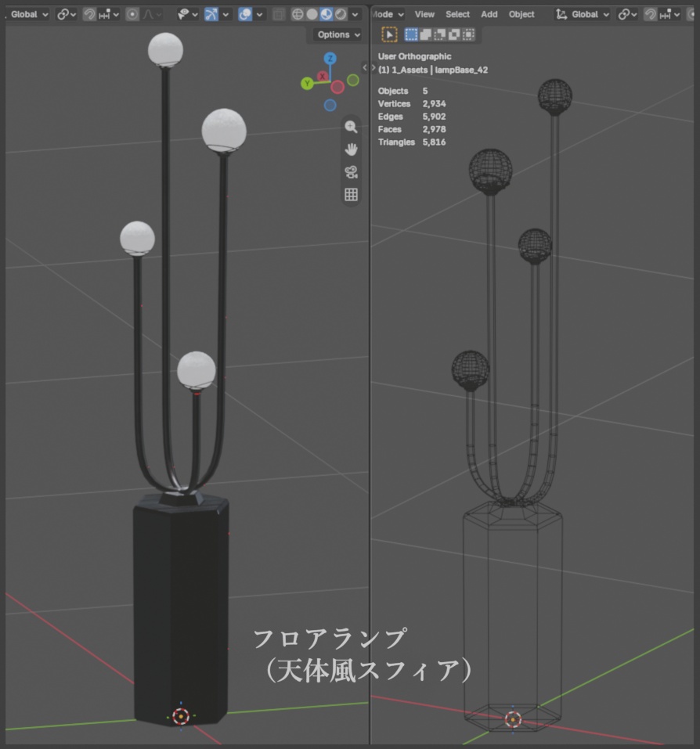Switch orthographic/perspective grid icon
700x749 pixels.
[x=352, y=194]
